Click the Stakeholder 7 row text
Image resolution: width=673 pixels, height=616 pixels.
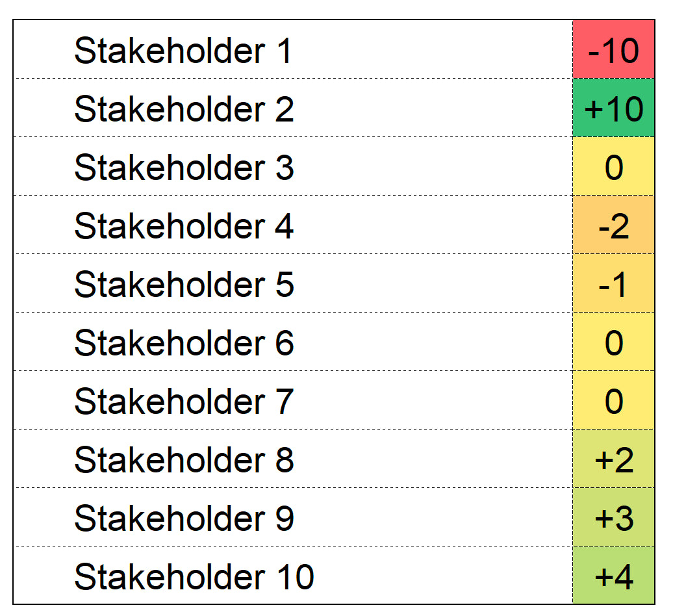184,402
